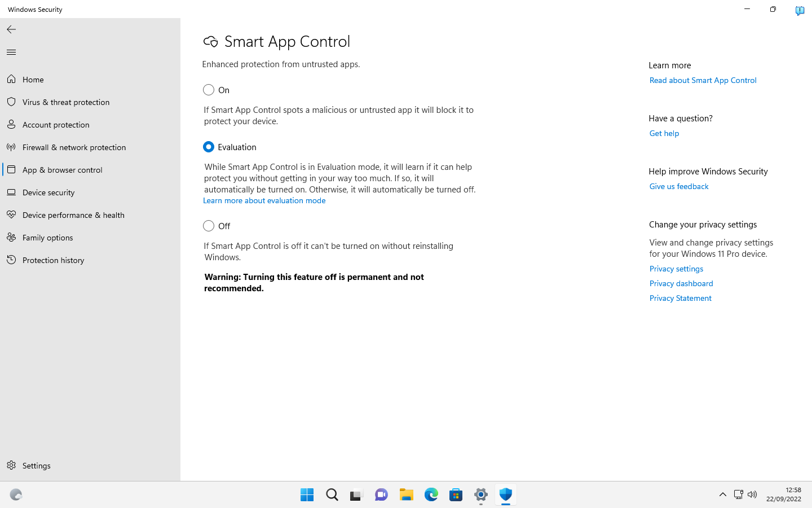Select the Off radio button
812x508 pixels.
pos(209,226)
